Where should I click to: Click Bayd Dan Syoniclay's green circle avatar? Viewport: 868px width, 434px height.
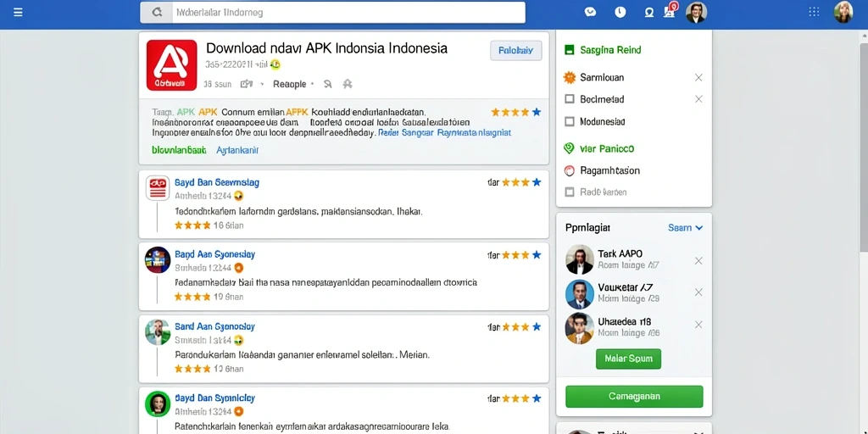pyautogui.click(x=157, y=403)
